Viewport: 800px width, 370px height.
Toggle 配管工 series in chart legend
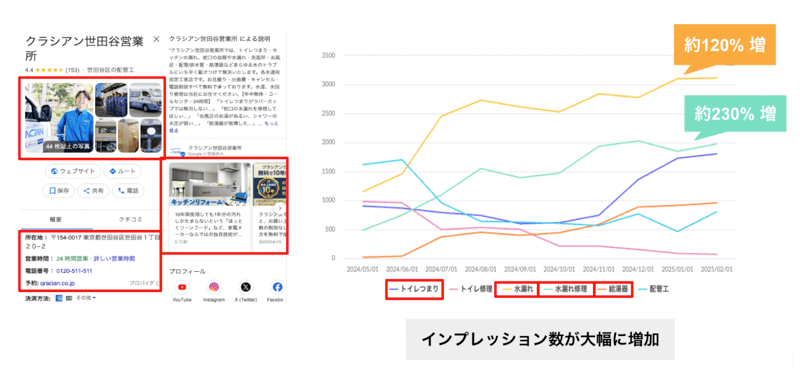654,289
